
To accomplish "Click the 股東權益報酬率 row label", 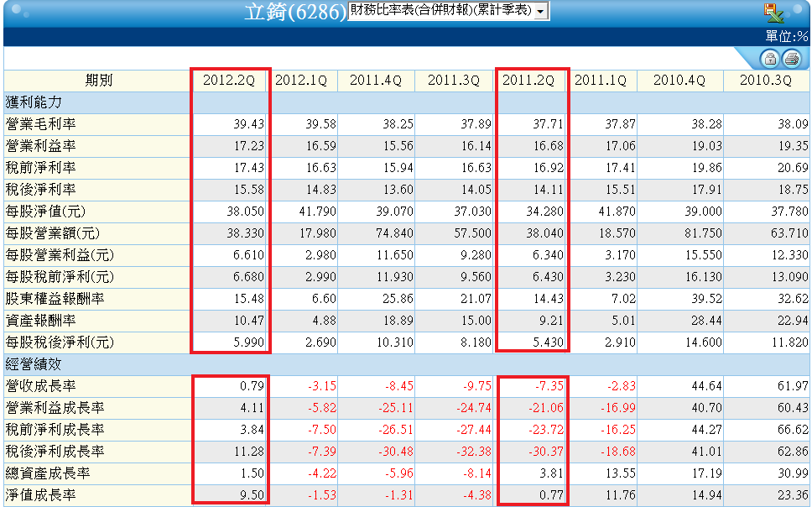I will 55,298.
